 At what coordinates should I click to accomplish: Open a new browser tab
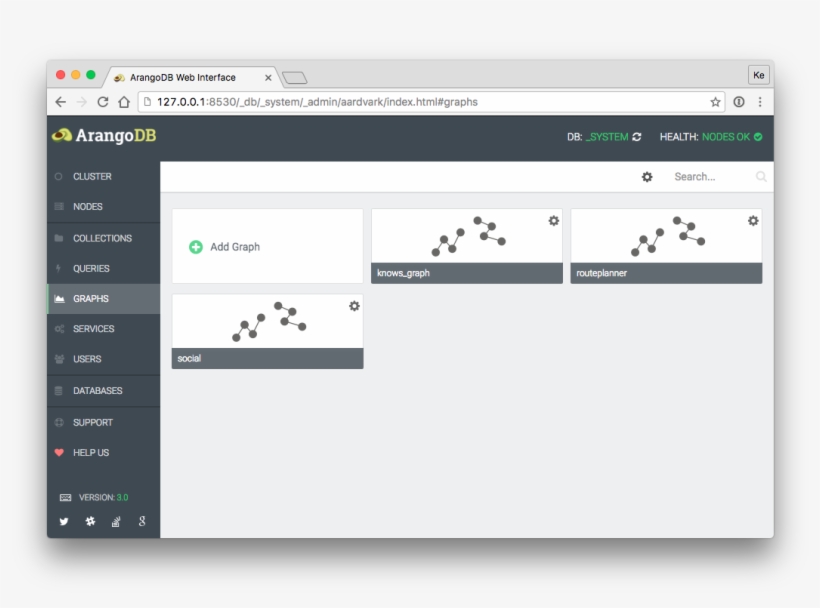(294, 78)
